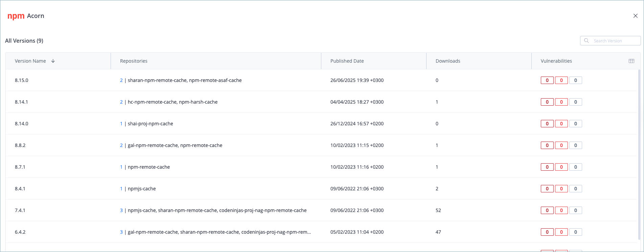
Task: Click downloads value 52
Action: coord(438,210)
